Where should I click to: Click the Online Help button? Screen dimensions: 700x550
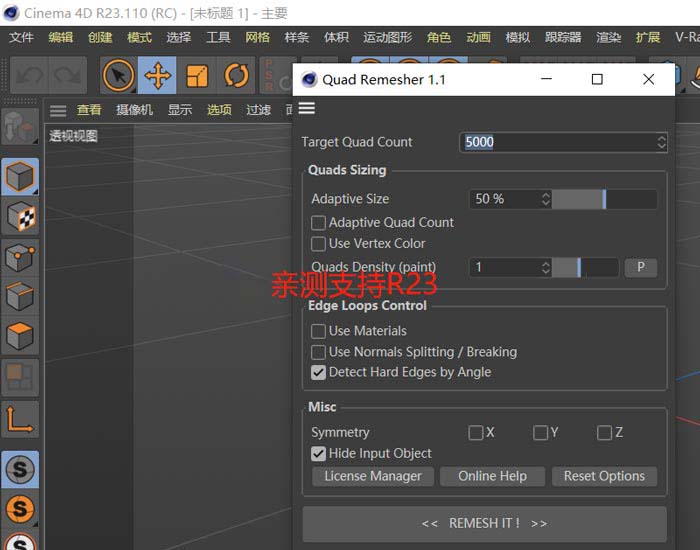pos(492,476)
